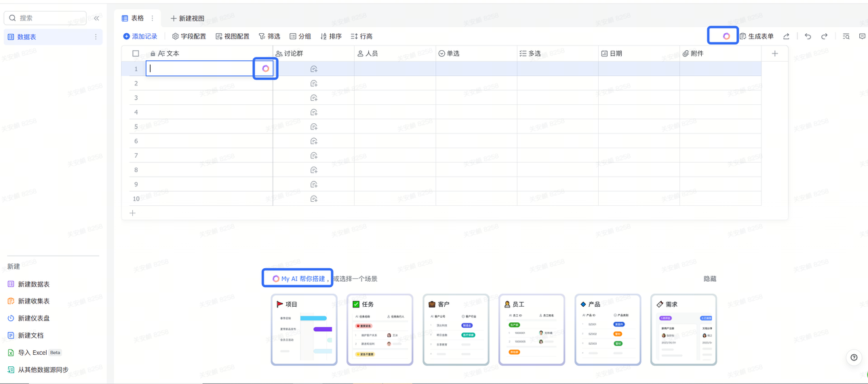868x384 pixels.
Task: Open the 筛选 filter tool
Action: pos(269,37)
